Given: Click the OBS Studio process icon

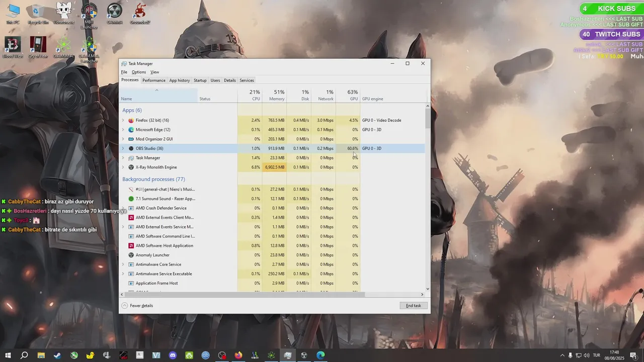Looking at the screenshot, I should tap(131, 148).
